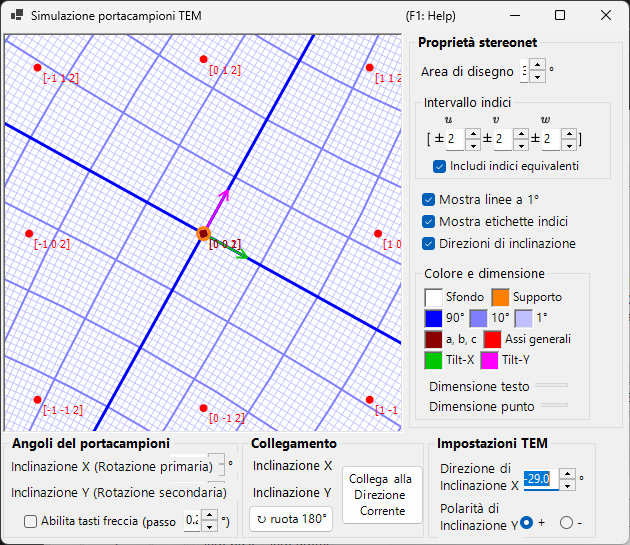The width and height of the screenshot is (630, 545).
Task: Click the Proprietà stereonet heading
Action: tap(477, 43)
